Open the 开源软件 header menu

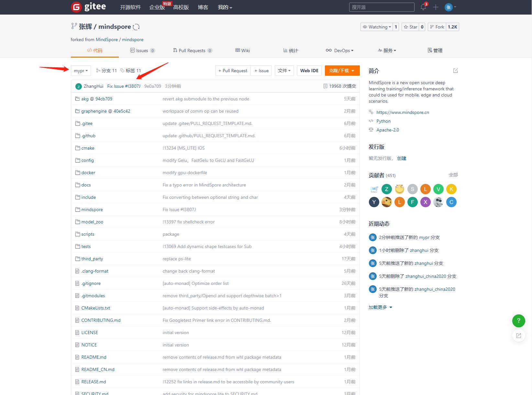(x=130, y=7)
